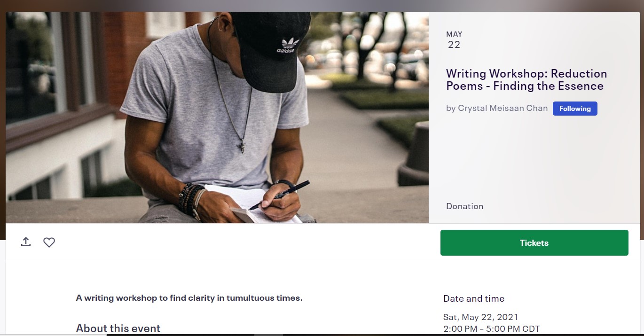Image resolution: width=644 pixels, height=336 pixels.
Task: Click the share event icon
Action: 26,242
